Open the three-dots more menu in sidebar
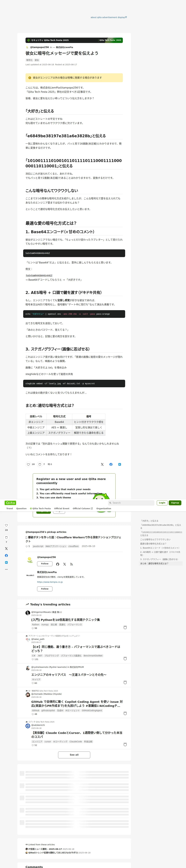The height and width of the screenshot is (868, 186). point(6,569)
